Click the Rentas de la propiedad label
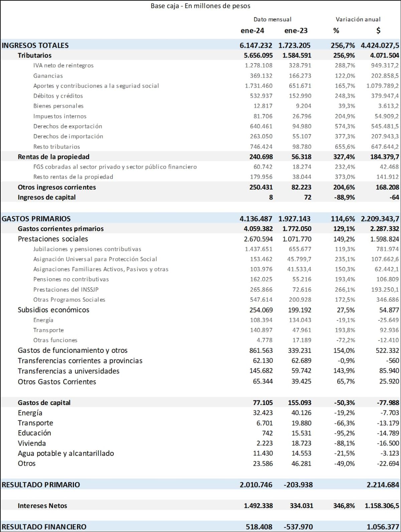The height and width of the screenshot is (532, 401). (x=53, y=157)
